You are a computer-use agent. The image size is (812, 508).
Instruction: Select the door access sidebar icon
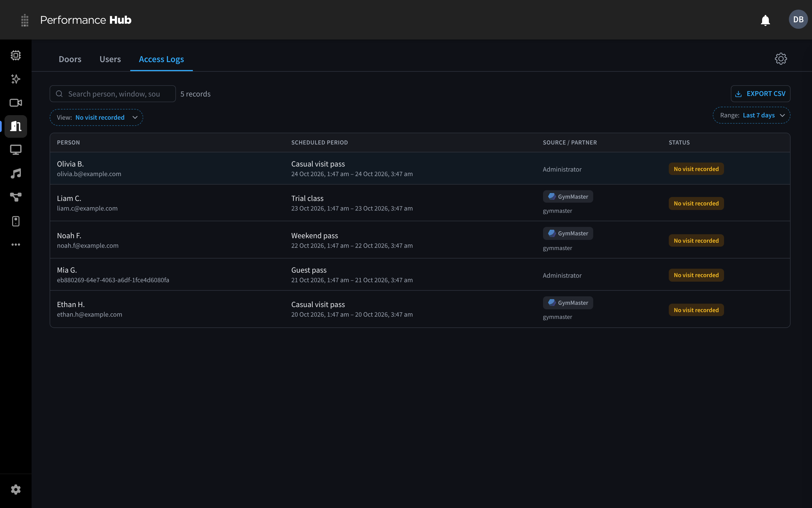click(16, 126)
